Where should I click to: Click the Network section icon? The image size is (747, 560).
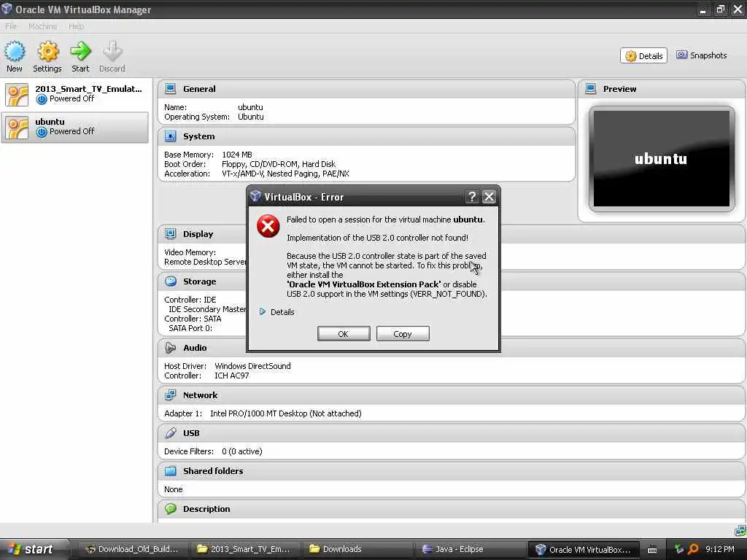pyautogui.click(x=170, y=394)
